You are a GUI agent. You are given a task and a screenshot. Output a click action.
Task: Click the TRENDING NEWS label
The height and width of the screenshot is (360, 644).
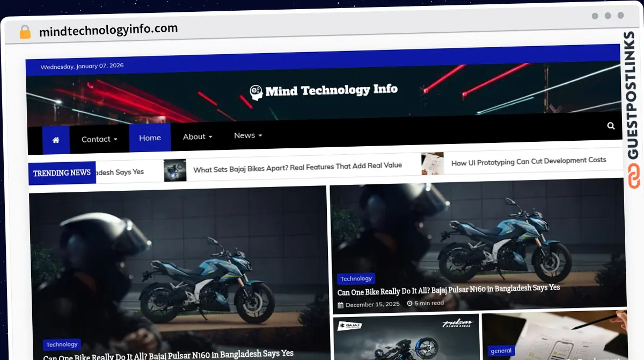(62, 172)
